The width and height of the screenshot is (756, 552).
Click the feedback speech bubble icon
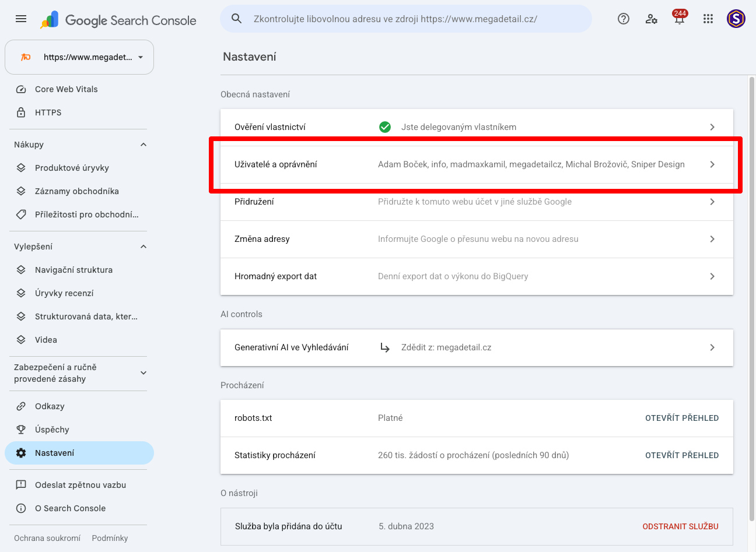coord(21,485)
